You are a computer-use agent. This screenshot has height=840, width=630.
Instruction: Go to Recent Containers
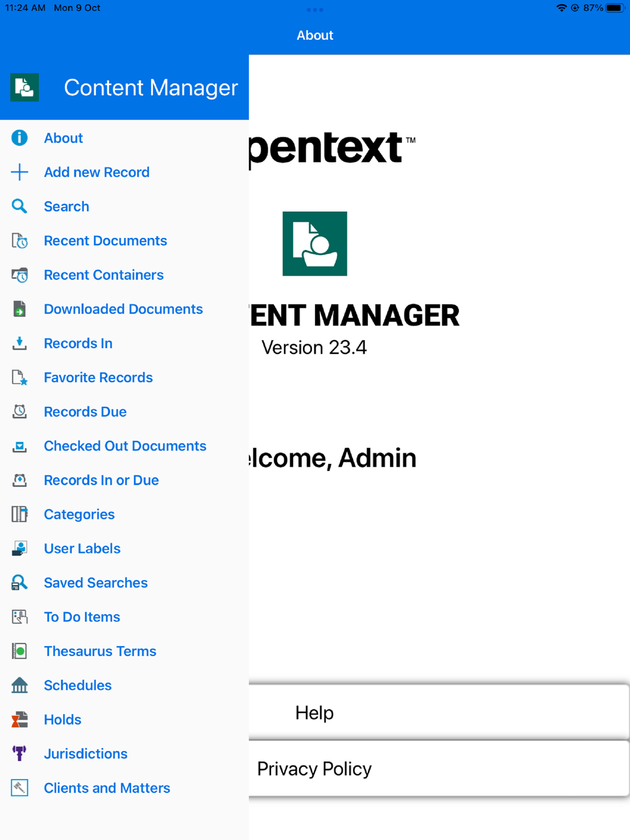(x=103, y=275)
